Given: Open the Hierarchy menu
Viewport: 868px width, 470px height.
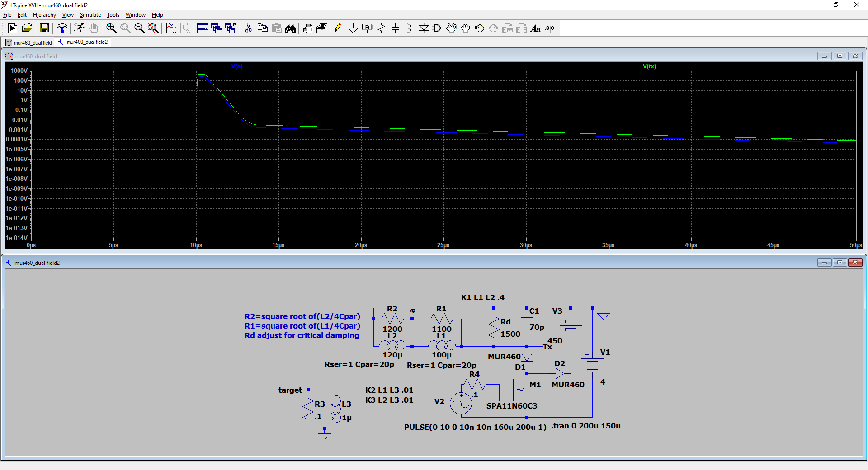Looking at the screenshot, I should click(x=44, y=15).
